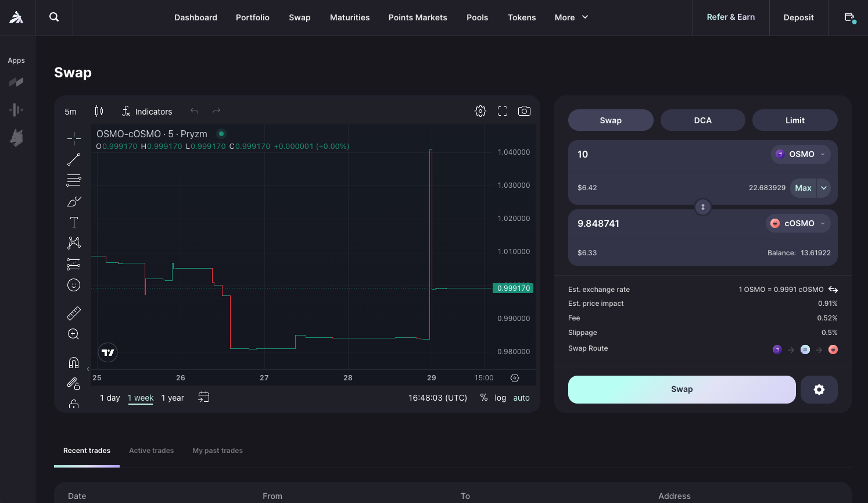Select the brush drawing tool
The height and width of the screenshot is (503, 868).
(74, 201)
